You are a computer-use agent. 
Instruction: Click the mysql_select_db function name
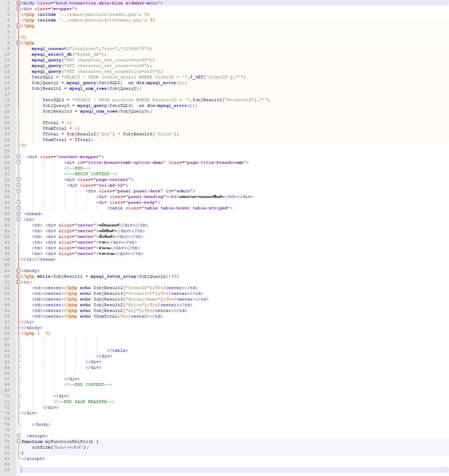tap(52, 54)
